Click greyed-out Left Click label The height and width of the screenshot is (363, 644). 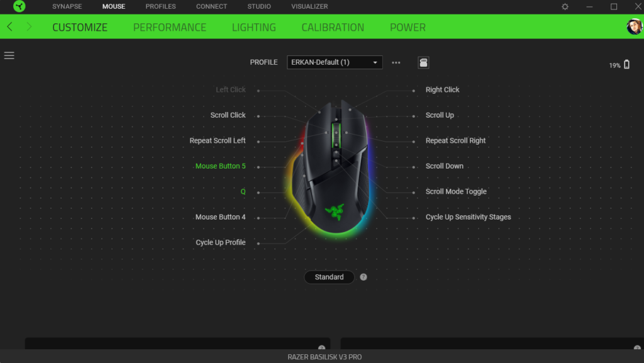231,89
